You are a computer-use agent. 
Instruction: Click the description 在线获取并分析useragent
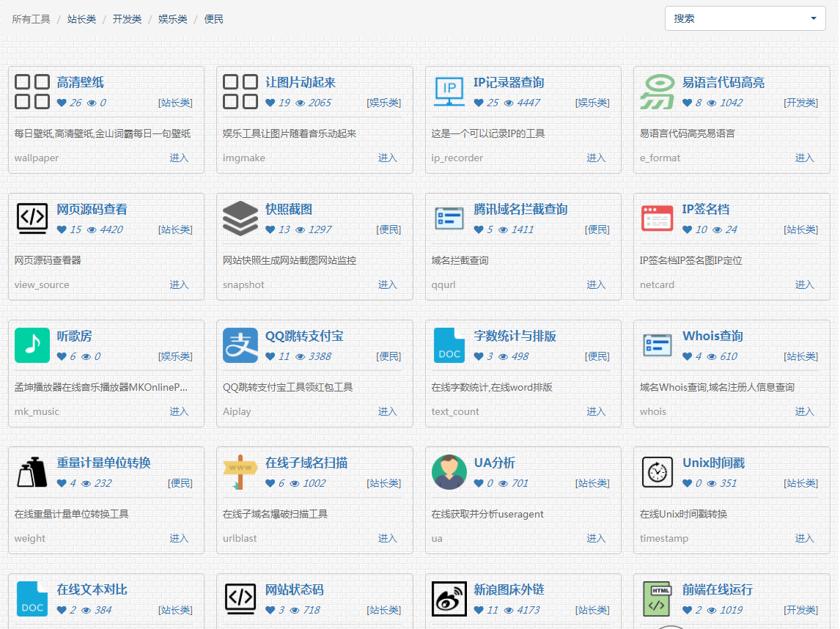[x=487, y=515]
